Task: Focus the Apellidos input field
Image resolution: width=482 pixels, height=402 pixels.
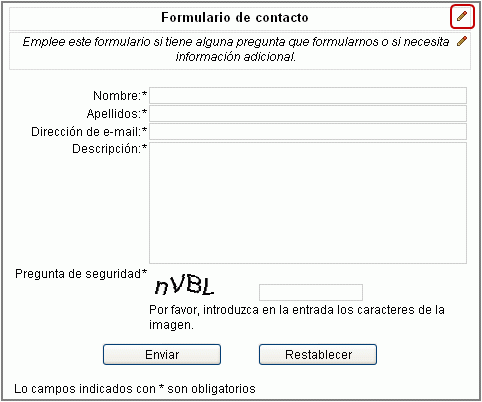Action: (x=308, y=114)
